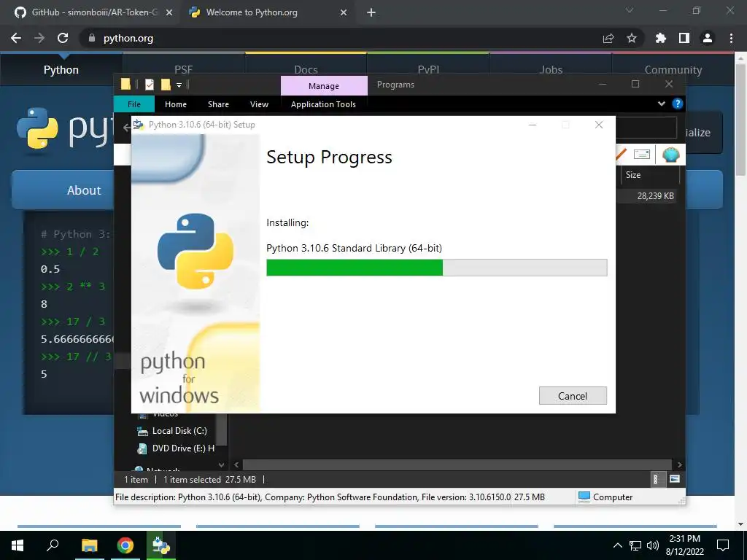
Task: Click the Size column header
Action: click(649, 175)
